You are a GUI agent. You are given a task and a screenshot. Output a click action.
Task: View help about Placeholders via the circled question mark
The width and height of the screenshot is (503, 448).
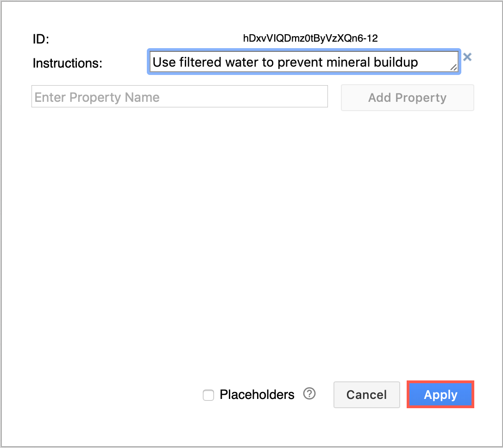309,394
